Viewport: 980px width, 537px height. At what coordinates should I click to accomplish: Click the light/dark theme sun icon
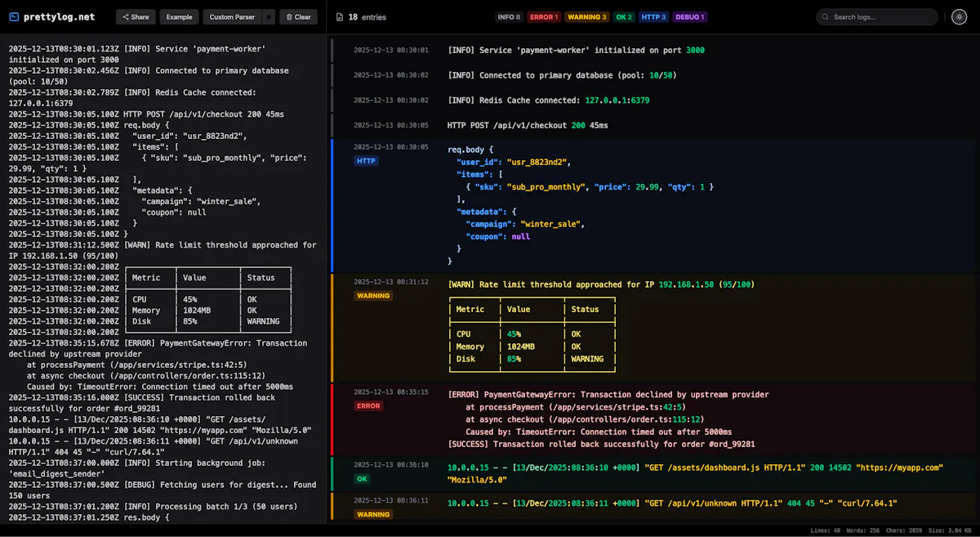pos(959,16)
